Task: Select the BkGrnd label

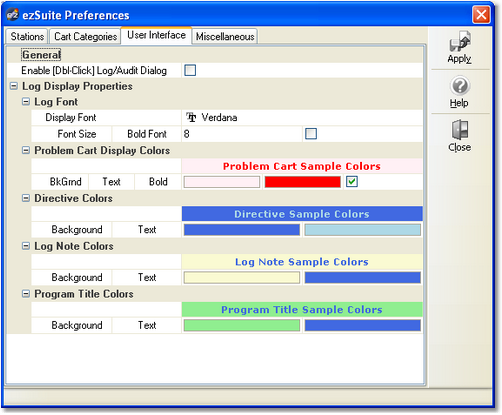Action: (65, 182)
